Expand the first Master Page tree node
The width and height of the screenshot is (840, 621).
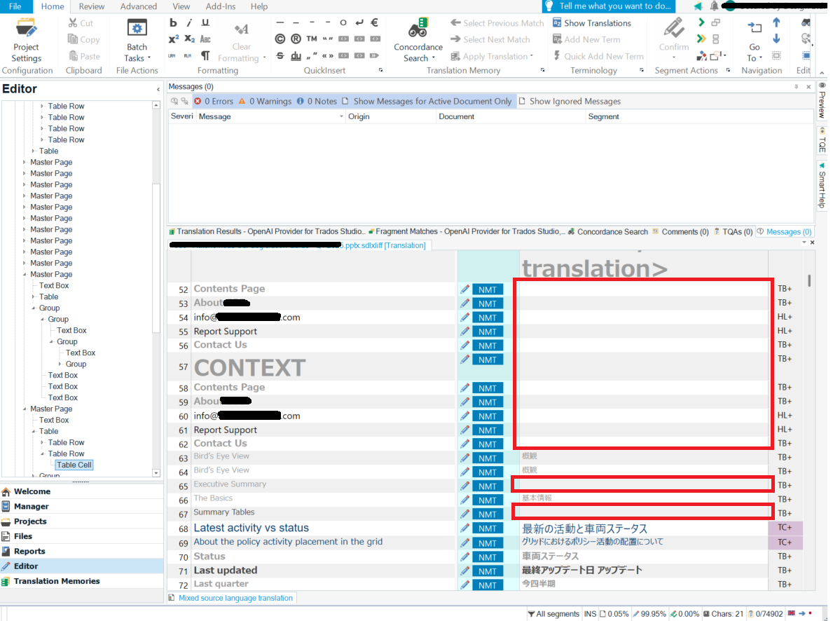[24, 163]
